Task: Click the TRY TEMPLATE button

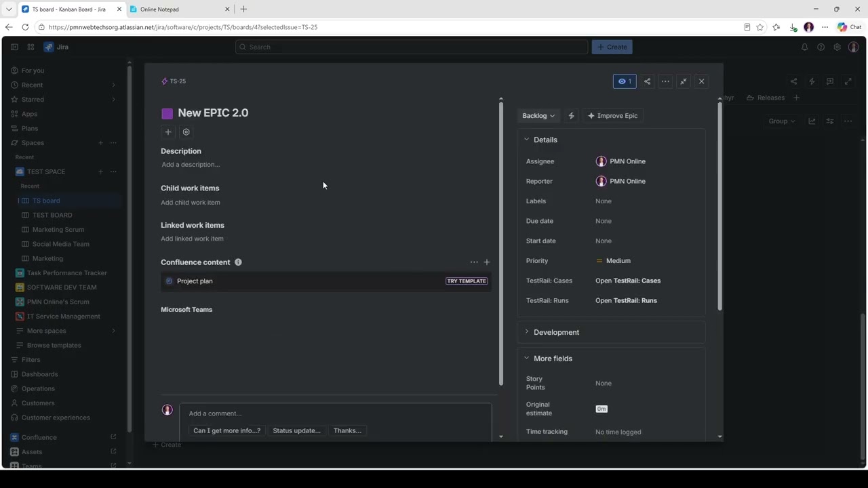Action: (467, 281)
